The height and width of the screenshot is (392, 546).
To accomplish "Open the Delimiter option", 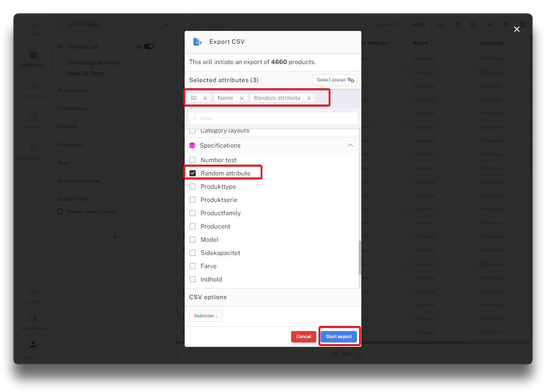I will point(205,316).
